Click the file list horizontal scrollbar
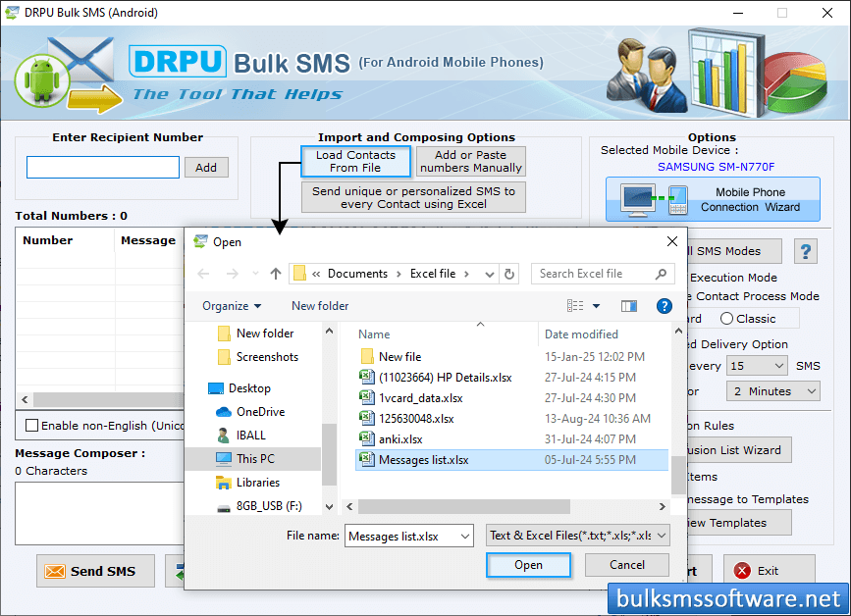 (x=464, y=506)
